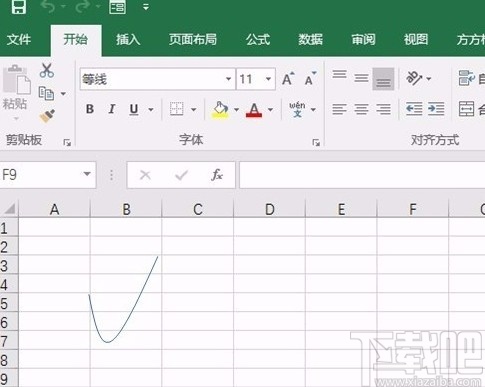
Task: Open the Orientation dropdown arrow
Action: point(429,79)
